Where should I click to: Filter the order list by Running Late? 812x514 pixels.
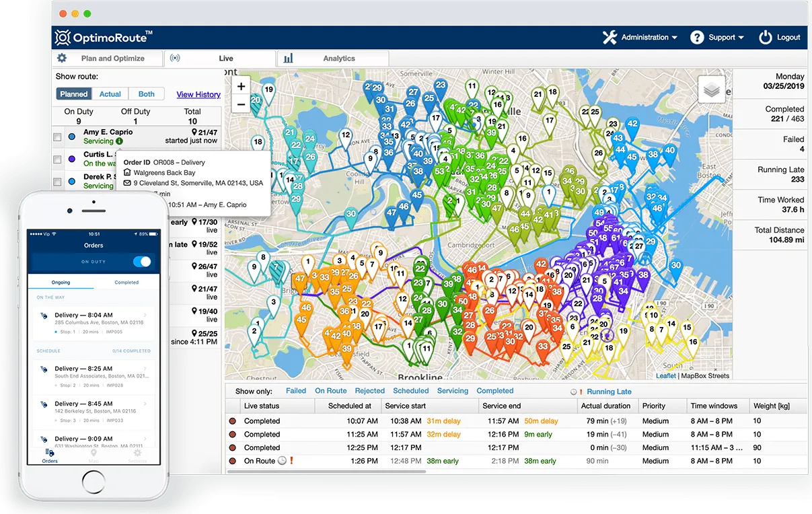(x=609, y=392)
